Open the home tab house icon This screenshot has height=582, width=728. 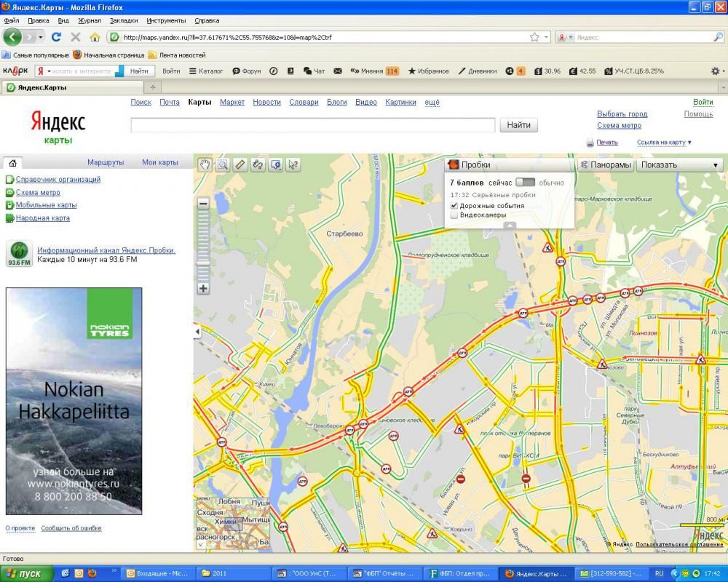click(13, 162)
